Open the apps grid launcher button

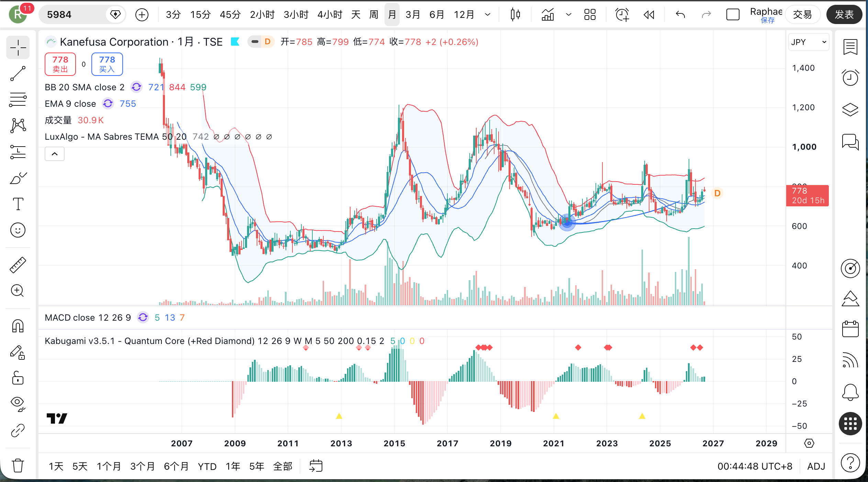coord(850,424)
